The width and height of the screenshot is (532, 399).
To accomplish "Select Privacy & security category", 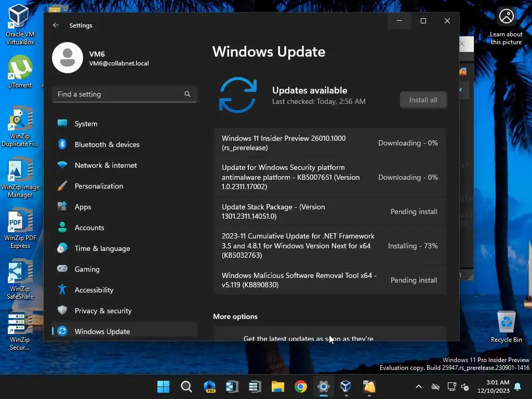I will coord(125,310).
